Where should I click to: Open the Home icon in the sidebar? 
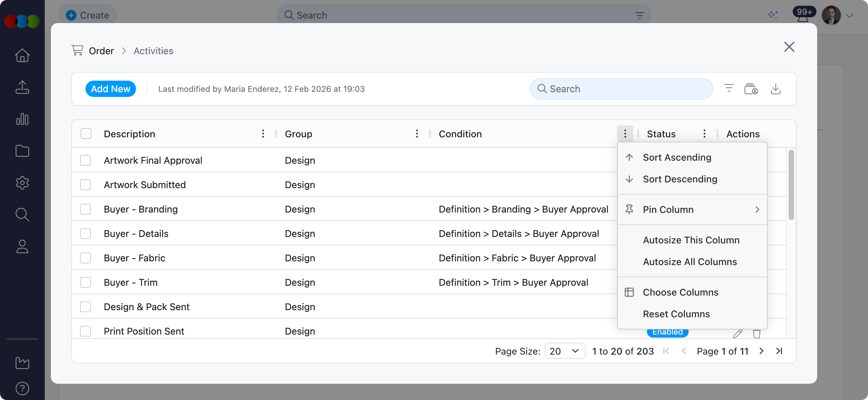(x=22, y=55)
